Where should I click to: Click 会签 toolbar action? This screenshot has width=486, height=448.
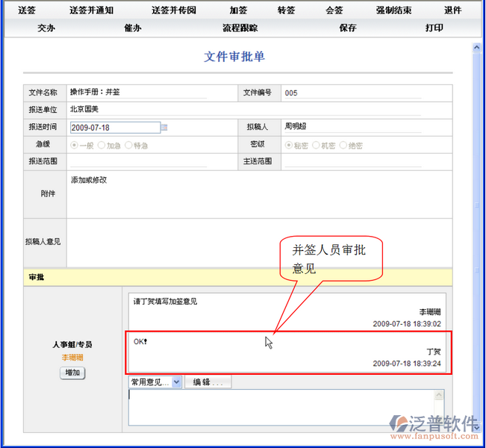pos(334,10)
